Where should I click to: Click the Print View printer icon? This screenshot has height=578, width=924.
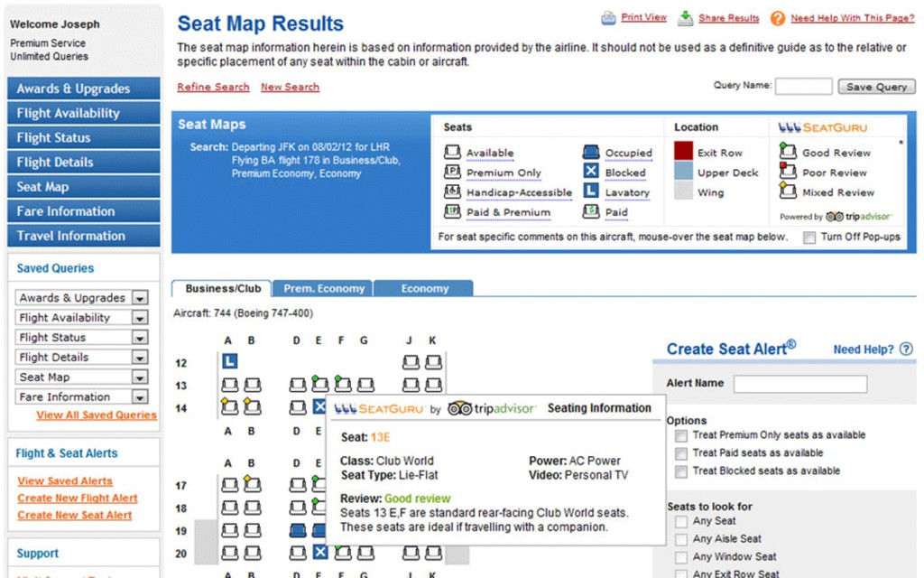[609, 17]
